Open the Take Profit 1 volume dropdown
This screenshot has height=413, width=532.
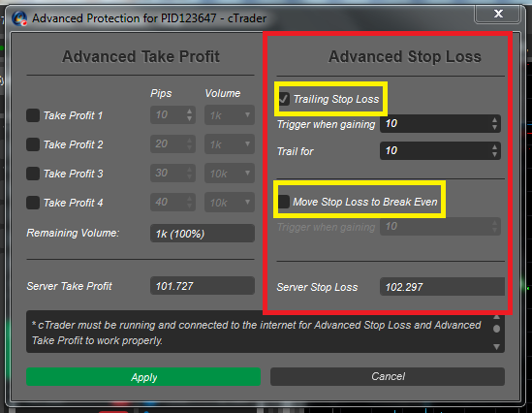coord(230,115)
